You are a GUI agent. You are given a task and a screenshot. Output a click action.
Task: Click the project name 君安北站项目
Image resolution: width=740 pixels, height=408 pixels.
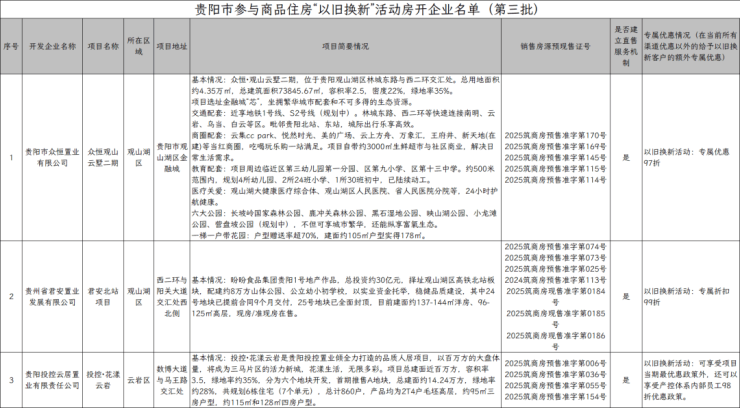103,297
